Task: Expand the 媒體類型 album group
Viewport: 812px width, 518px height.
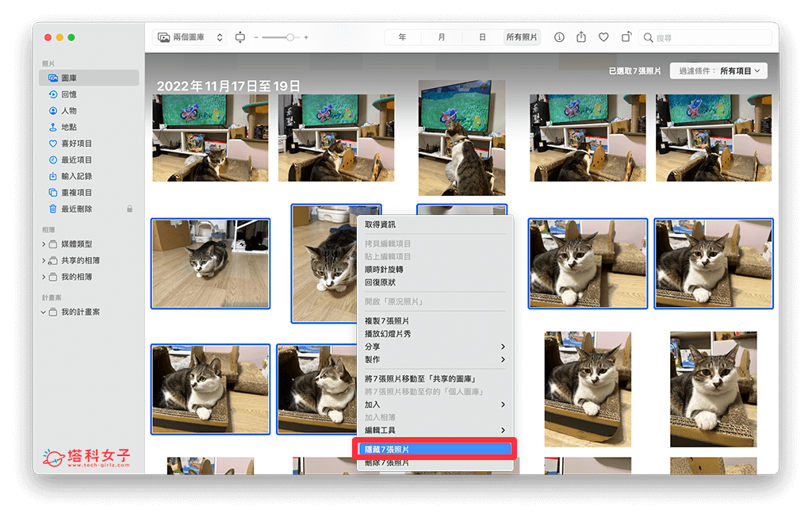Action: [44, 244]
